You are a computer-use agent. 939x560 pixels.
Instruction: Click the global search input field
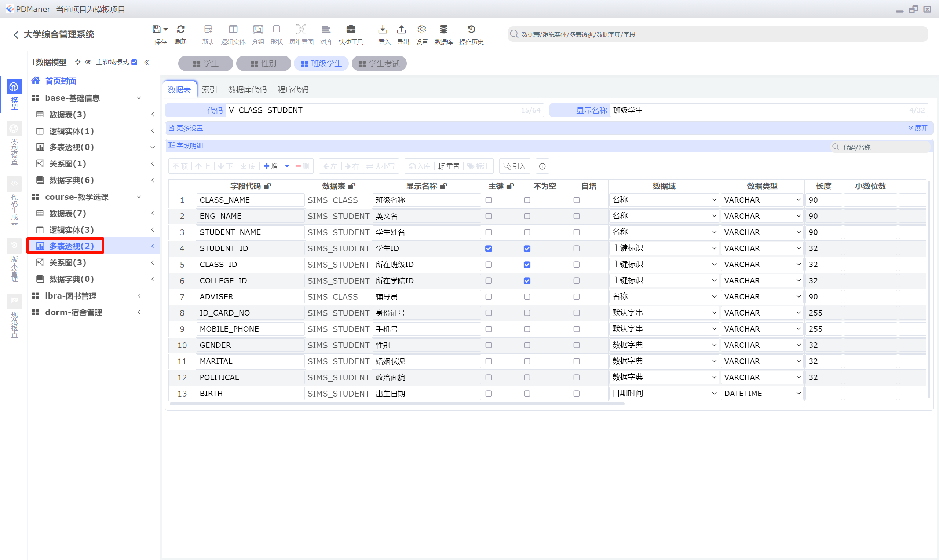pos(717,35)
